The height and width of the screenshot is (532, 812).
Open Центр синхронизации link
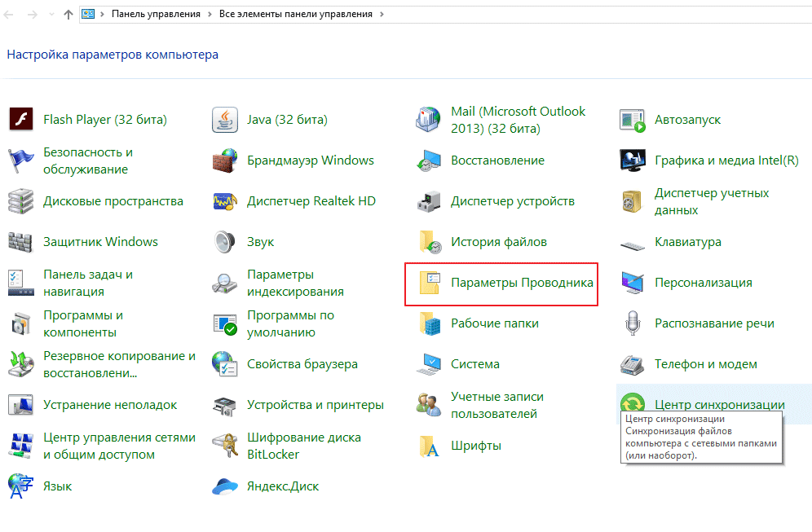[x=719, y=404]
